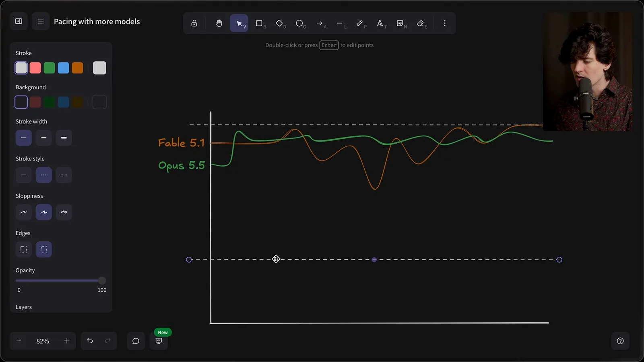Set bold stroke width
Screen dimensions: 644x362
pyautogui.click(x=44, y=138)
